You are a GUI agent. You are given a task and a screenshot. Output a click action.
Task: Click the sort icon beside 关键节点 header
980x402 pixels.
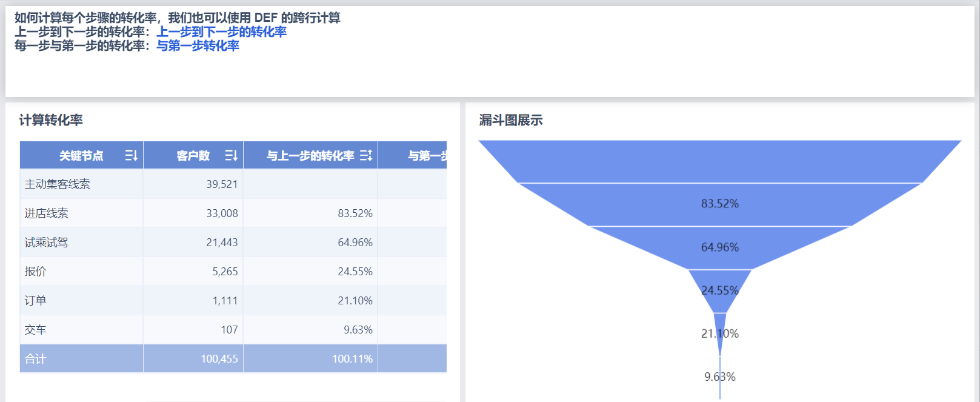[131, 156]
